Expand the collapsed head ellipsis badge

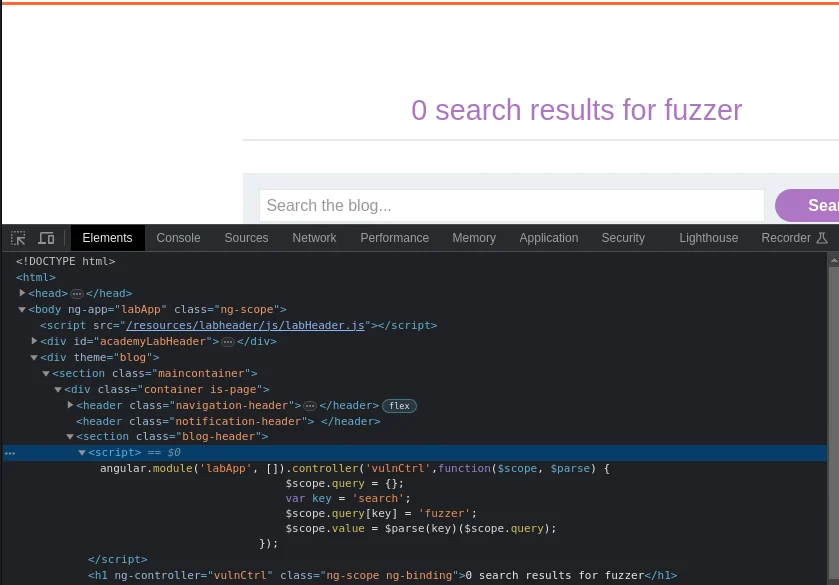point(77,294)
